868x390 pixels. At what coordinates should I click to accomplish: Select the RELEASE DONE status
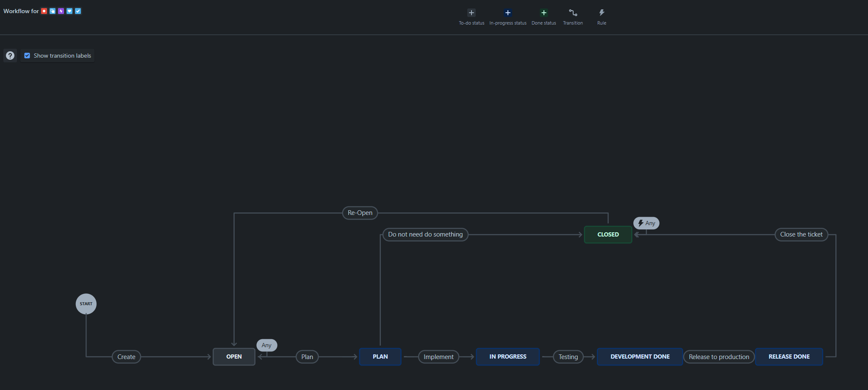pyautogui.click(x=789, y=357)
